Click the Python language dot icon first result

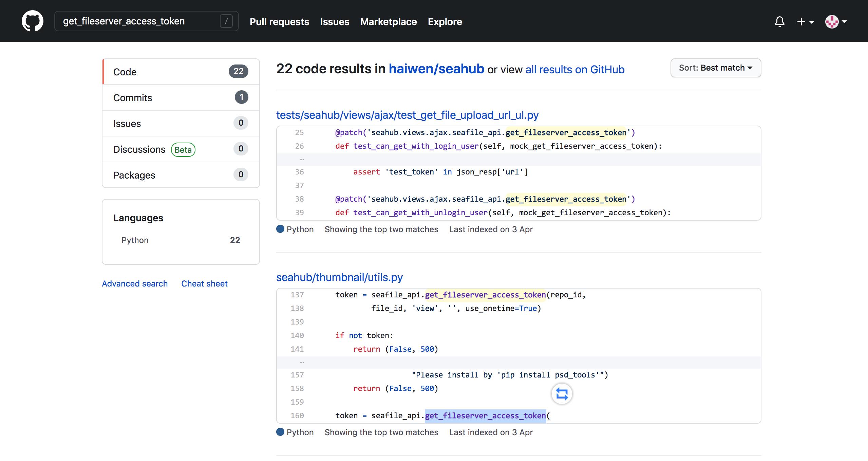coord(280,229)
